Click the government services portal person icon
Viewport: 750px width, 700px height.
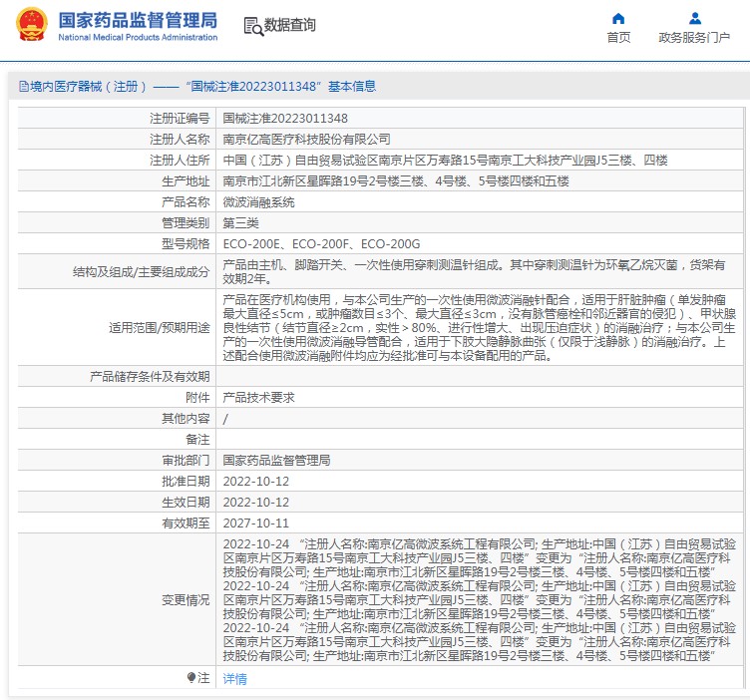point(694,18)
